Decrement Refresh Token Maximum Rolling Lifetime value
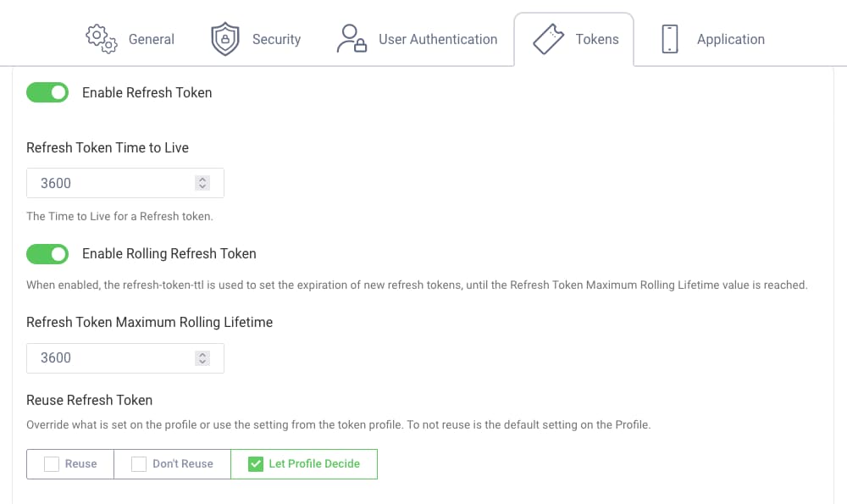The width and height of the screenshot is (847, 504). pyautogui.click(x=202, y=363)
